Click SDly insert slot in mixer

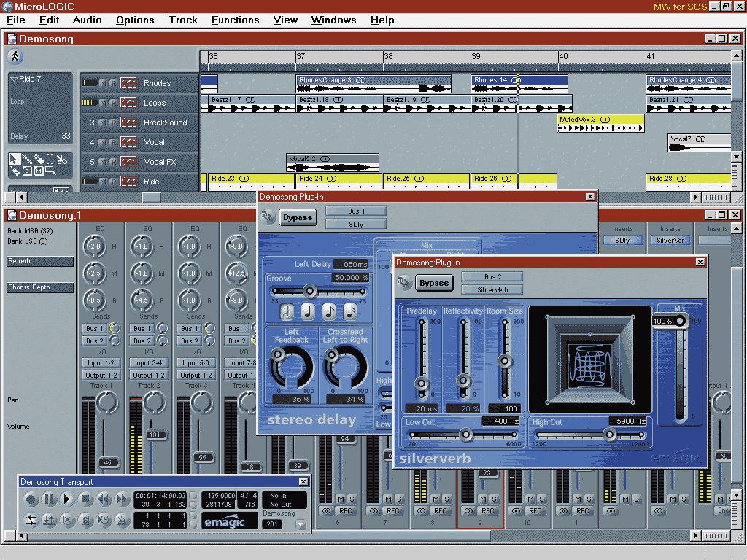(622, 241)
